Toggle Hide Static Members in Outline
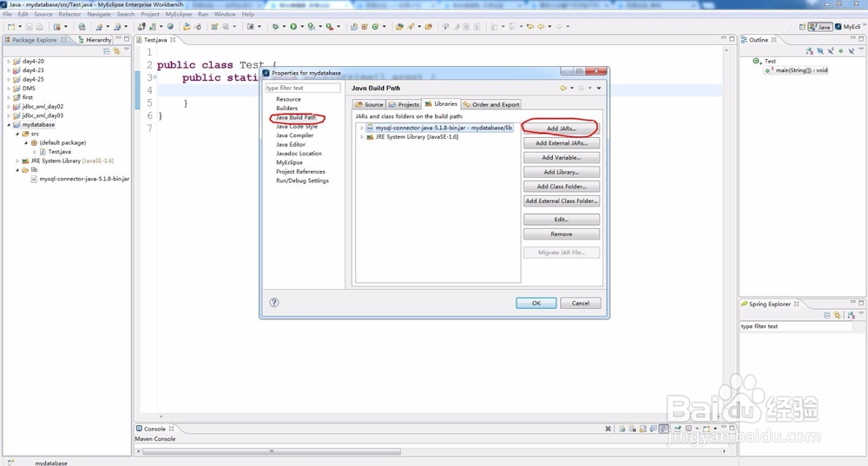The width and height of the screenshot is (868, 466). [x=831, y=51]
